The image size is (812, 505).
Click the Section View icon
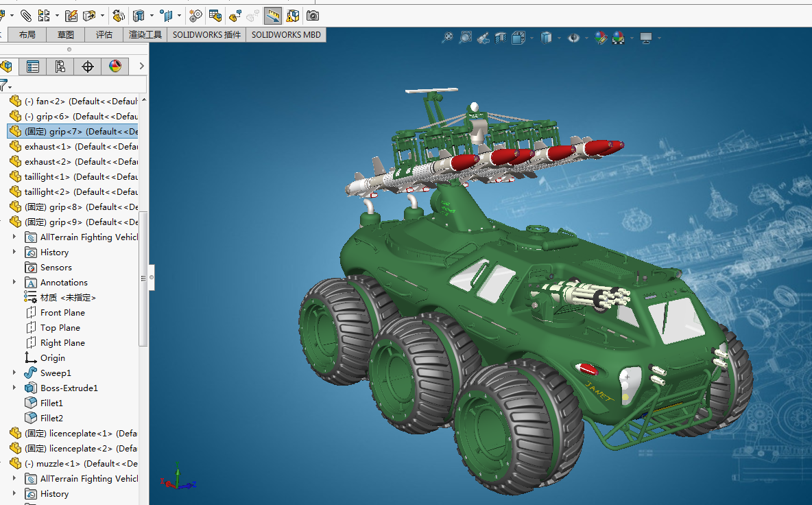tap(500, 38)
